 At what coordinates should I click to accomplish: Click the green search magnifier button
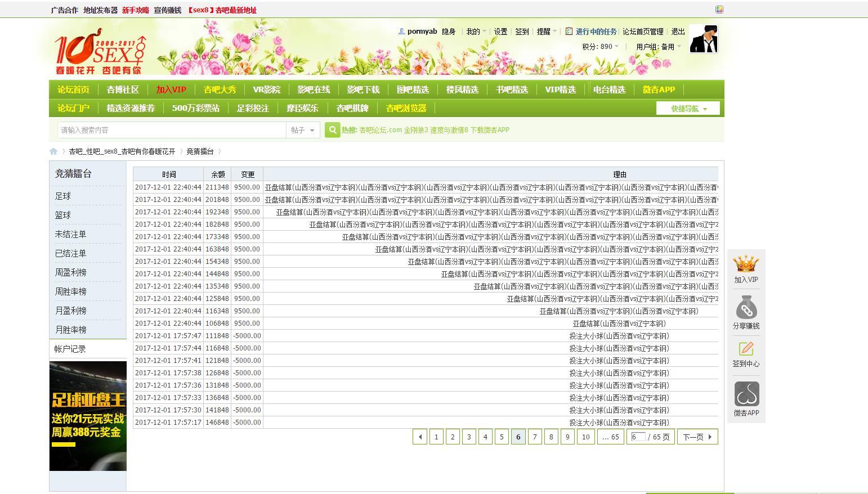(332, 130)
